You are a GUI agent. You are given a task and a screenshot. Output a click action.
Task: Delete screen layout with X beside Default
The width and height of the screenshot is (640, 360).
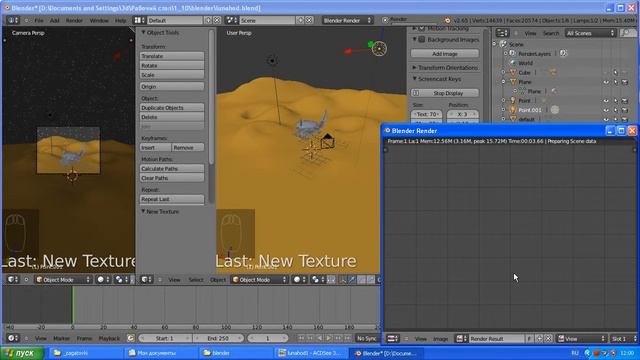pyautogui.click(x=217, y=20)
